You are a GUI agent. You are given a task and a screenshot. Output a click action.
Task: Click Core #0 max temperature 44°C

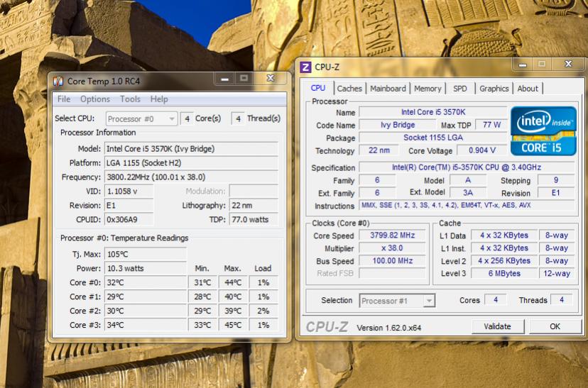click(233, 283)
